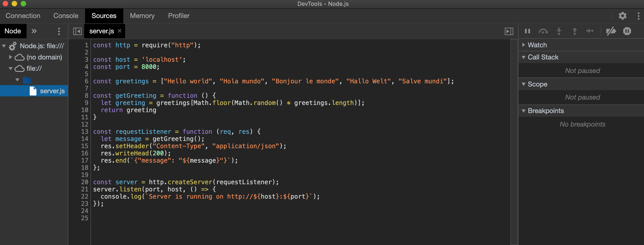Image resolution: width=644 pixels, height=245 pixels.
Task: Click the Node.js gear icon in the tree
Action: [x=13, y=46]
